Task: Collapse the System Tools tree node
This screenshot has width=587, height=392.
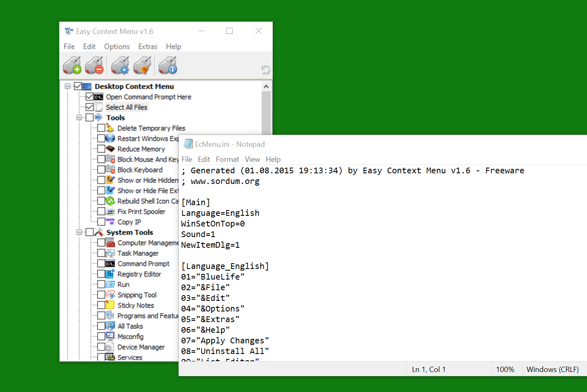Action: (79, 232)
